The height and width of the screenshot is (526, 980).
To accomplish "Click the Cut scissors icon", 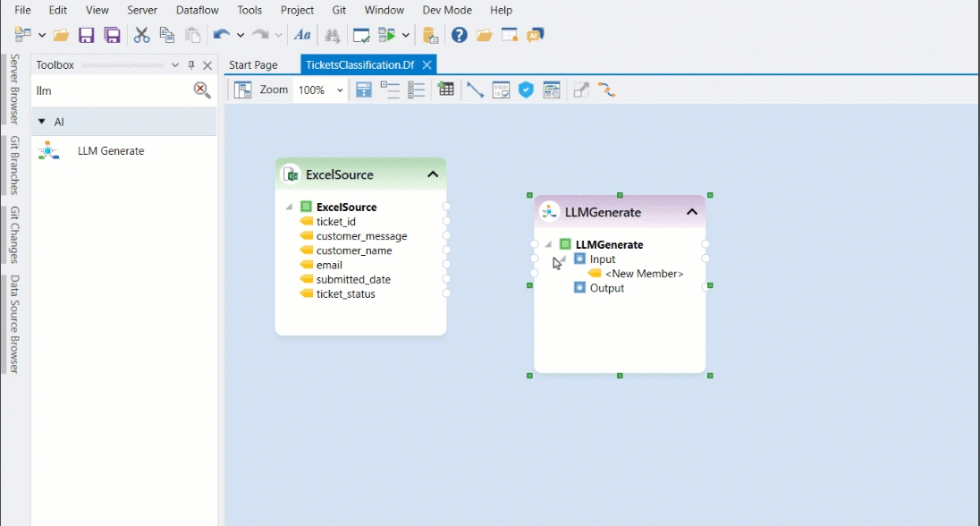I will tap(141, 35).
